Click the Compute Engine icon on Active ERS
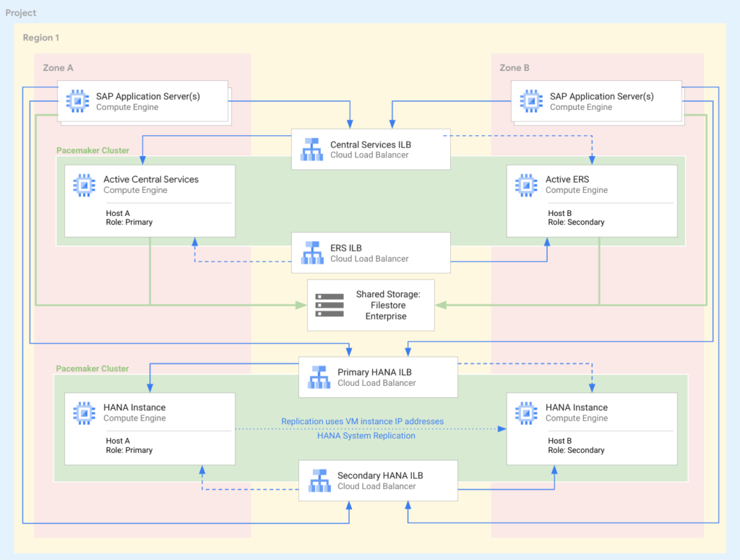The width and height of the screenshot is (740, 560). tap(526, 184)
